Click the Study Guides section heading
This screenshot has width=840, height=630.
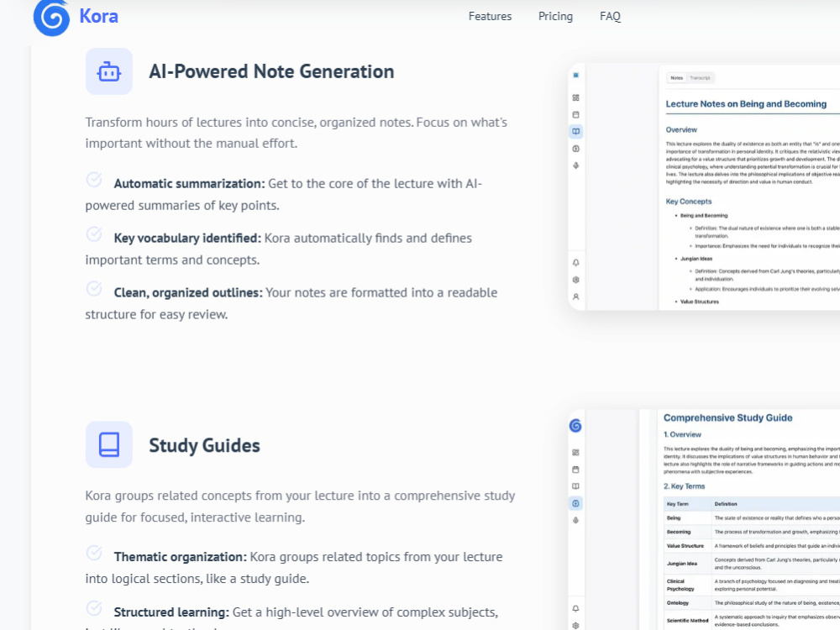click(205, 445)
